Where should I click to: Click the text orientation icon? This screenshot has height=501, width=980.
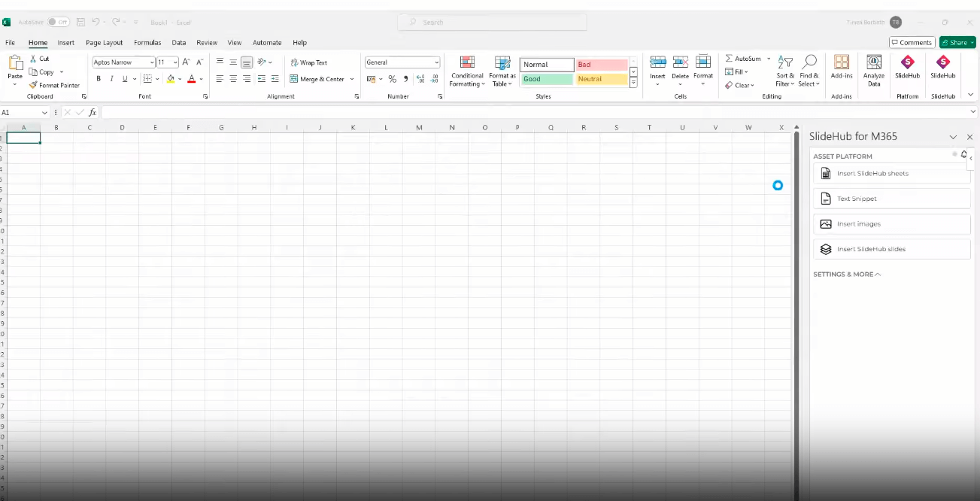[x=262, y=62]
